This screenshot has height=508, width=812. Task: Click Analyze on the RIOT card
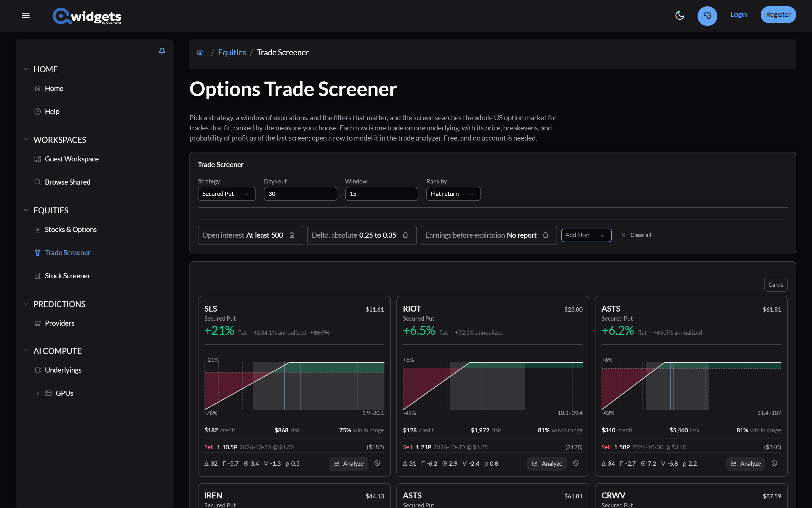547,463
